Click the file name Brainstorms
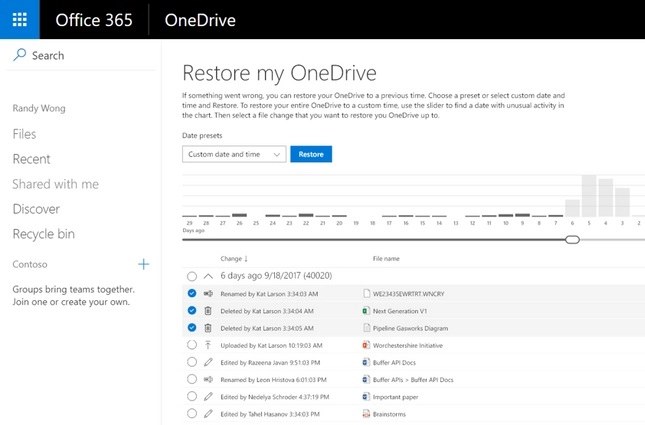Image resolution: width=645 pixels, height=425 pixels. pyautogui.click(x=389, y=414)
